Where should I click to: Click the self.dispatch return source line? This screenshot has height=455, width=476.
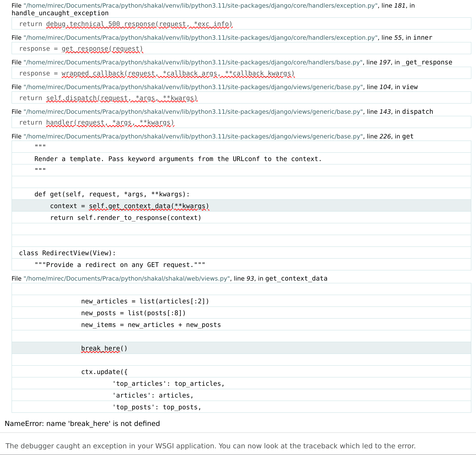click(x=108, y=98)
